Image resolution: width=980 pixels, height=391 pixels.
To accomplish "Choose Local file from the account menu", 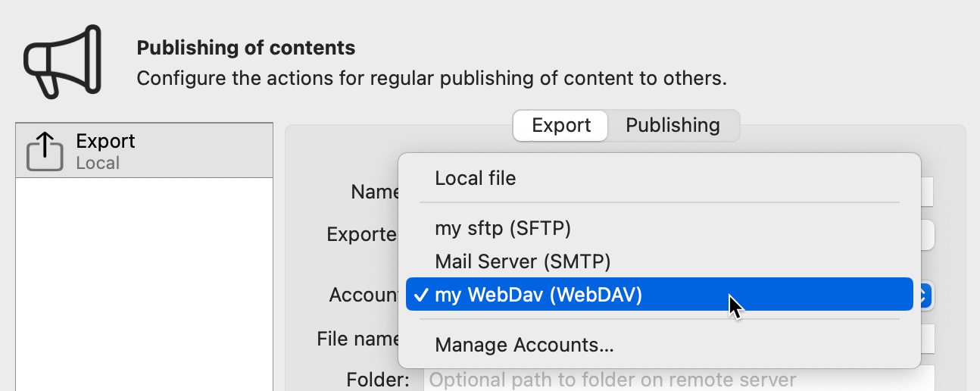I will [475, 179].
